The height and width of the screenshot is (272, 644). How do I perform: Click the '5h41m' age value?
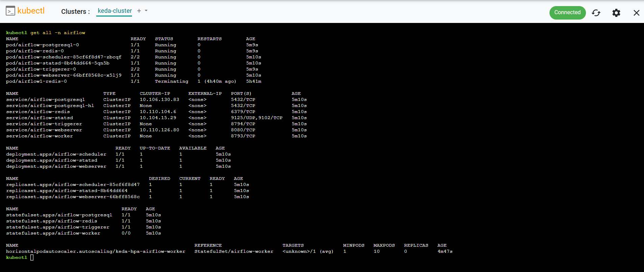point(253,81)
